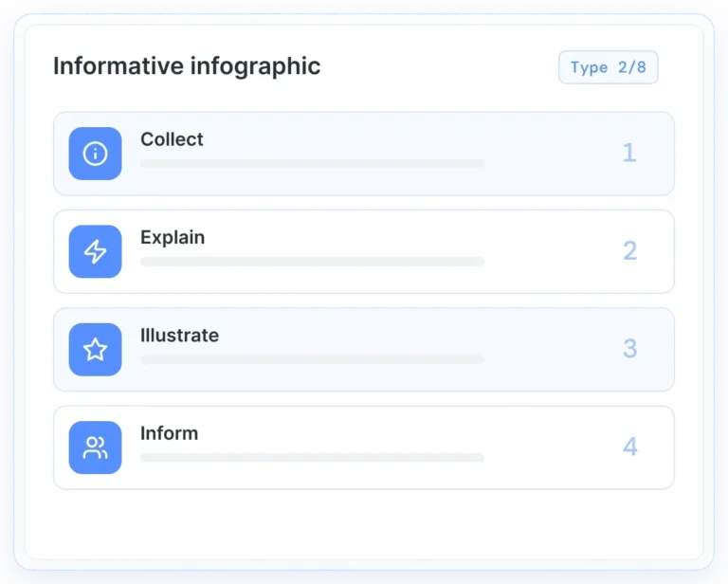Screen dimensions: 728x584
Task: Click the number 3 on the Illustrate row
Action: pos(629,349)
